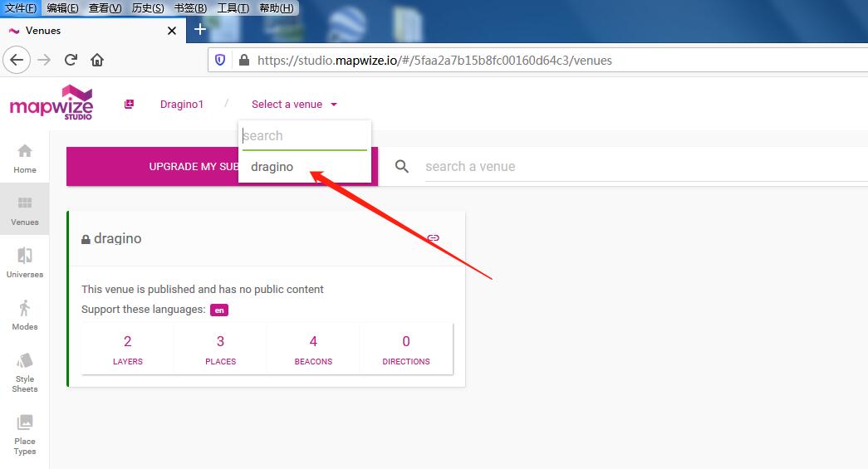Choose dragino in the venue dropdown list
This screenshot has width=868, height=469.
coord(305,167)
